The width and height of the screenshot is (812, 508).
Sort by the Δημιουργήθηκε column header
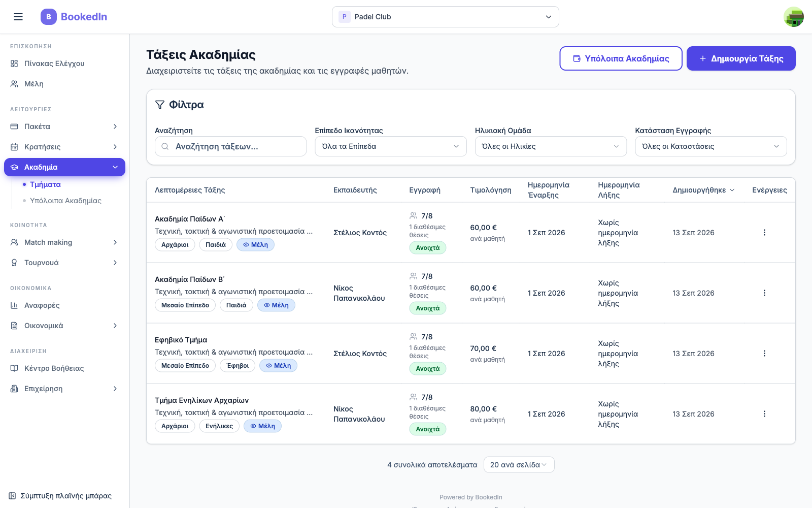703,190
